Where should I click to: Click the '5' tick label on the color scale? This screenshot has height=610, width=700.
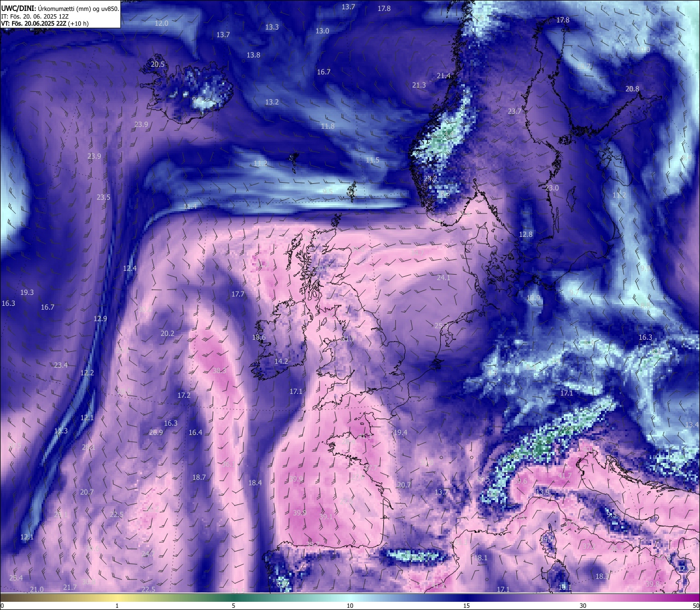tap(234, 606)
